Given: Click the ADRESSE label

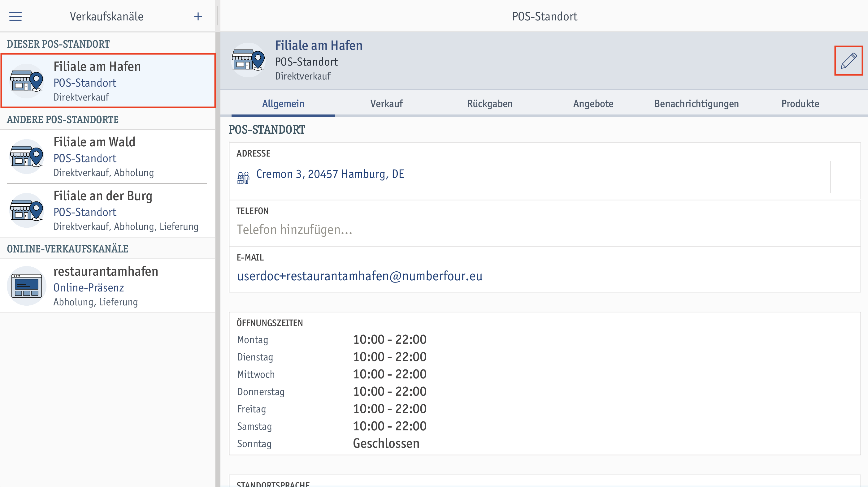Looking at the screenshot, I should coord(254,153).
